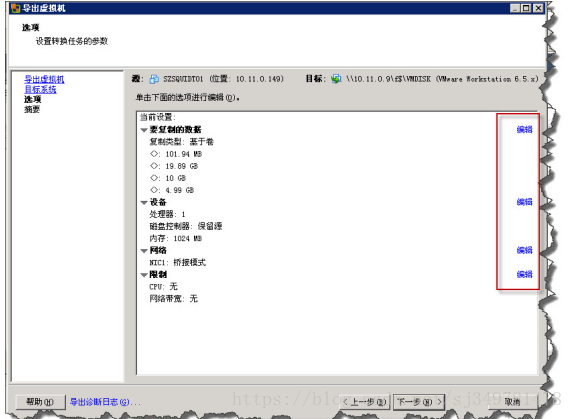Screen dimensions: 573x419
Task: Click the diamond volume icon for 19.89 GB
Action: coord(154,165)
